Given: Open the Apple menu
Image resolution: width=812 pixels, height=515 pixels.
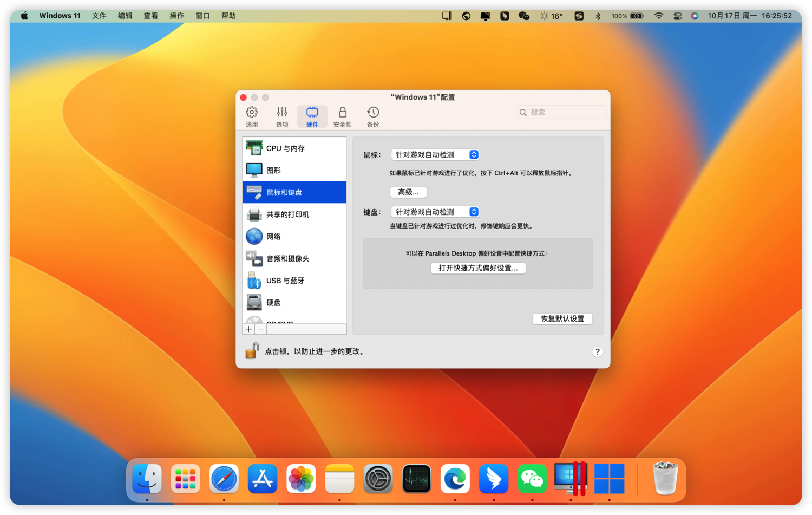Looking at the screenshot, I should pyautogui.click(x=24, y=16).
